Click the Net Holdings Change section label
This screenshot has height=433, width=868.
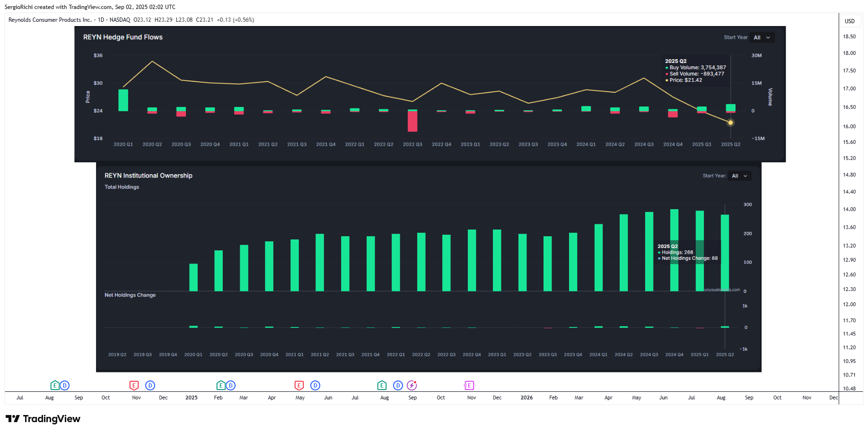130,295
